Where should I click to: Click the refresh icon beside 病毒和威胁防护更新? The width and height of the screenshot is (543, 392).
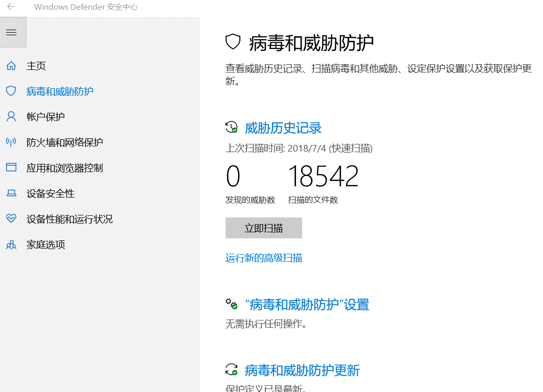(231, 370)
